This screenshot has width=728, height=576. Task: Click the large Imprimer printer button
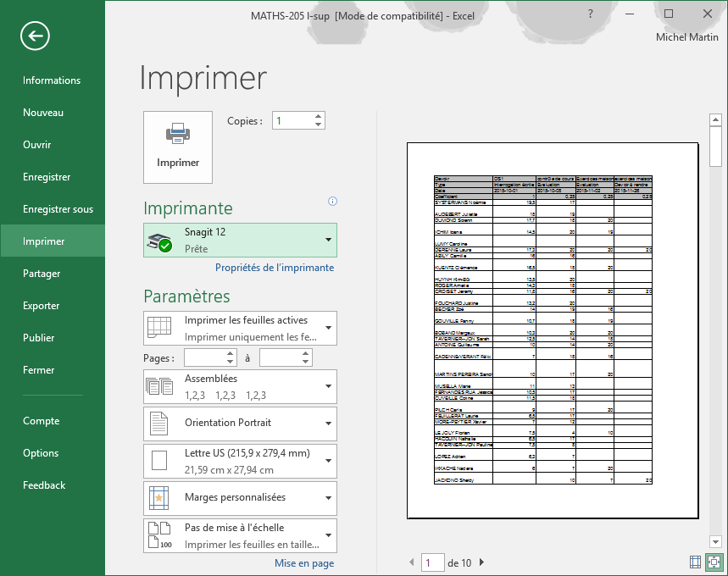pos(178,147)
